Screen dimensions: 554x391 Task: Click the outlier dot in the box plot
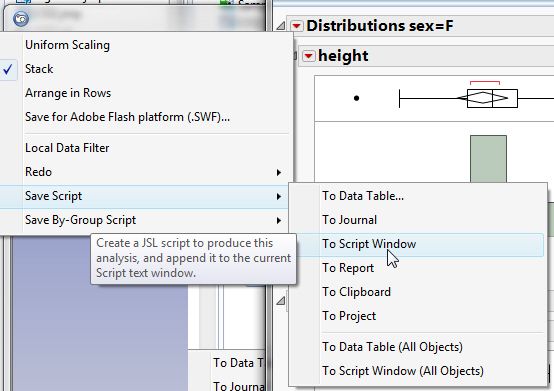pos(356,98)
